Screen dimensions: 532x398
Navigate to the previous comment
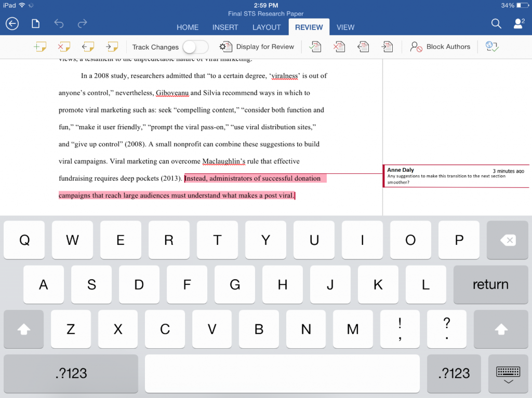click(x=87, y=46)
